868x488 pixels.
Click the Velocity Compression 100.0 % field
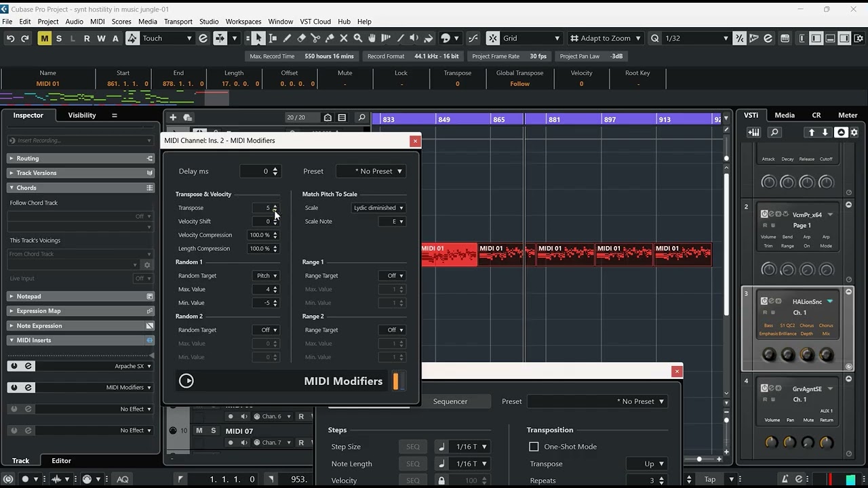[x=263, y=235]
